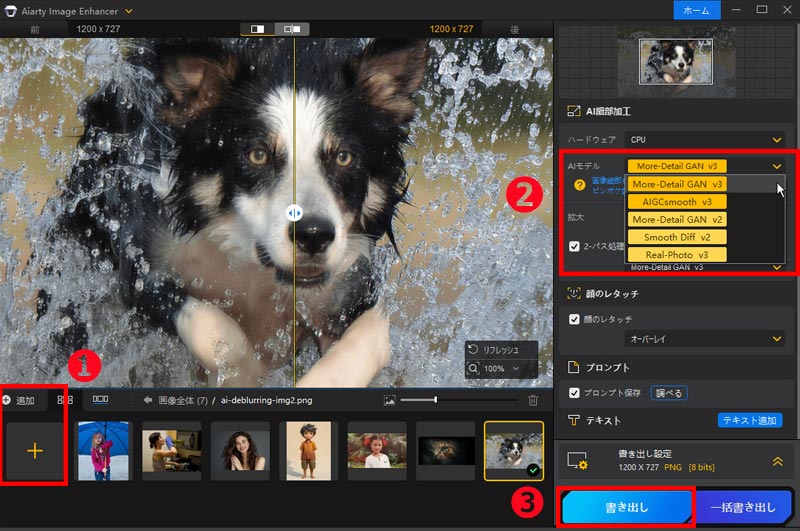
Task: Choose Real-Photo v3 model option
Action: [x=677, y=255]
